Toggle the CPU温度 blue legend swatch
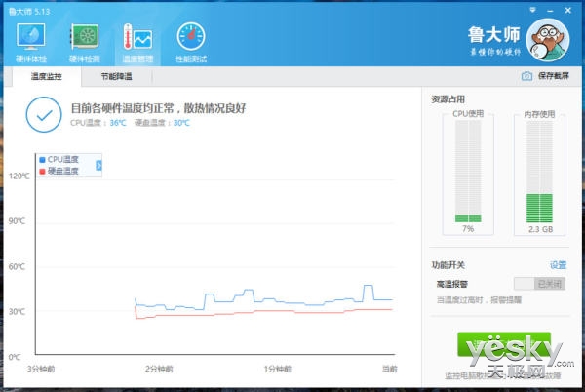This screenshot has height=392, width=585. pyautogui.click(x=42, y=160)
